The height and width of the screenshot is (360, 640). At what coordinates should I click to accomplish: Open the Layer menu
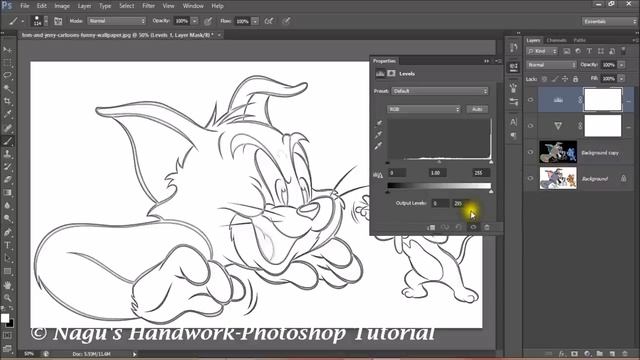pos(84,6)
